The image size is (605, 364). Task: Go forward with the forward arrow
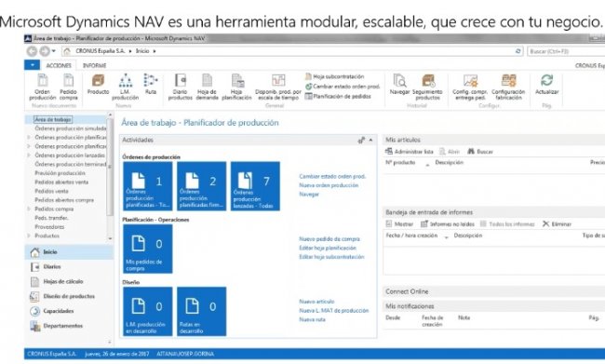coord(45,51)
